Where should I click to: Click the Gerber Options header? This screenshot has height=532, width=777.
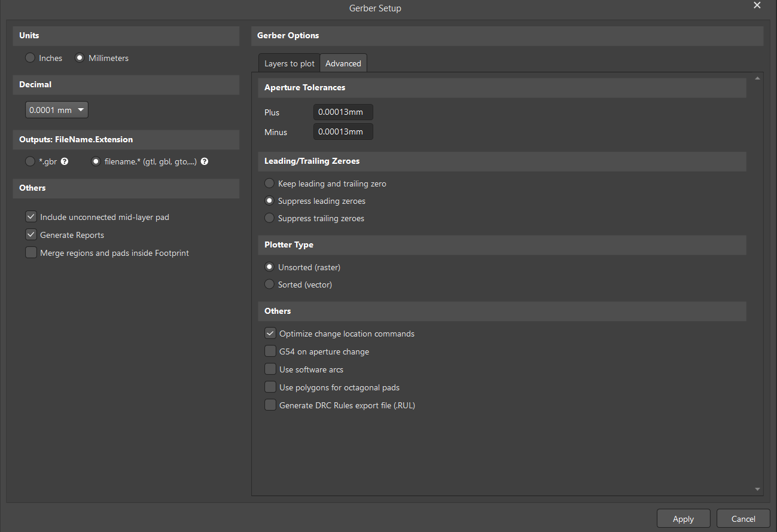coord(507,36)
